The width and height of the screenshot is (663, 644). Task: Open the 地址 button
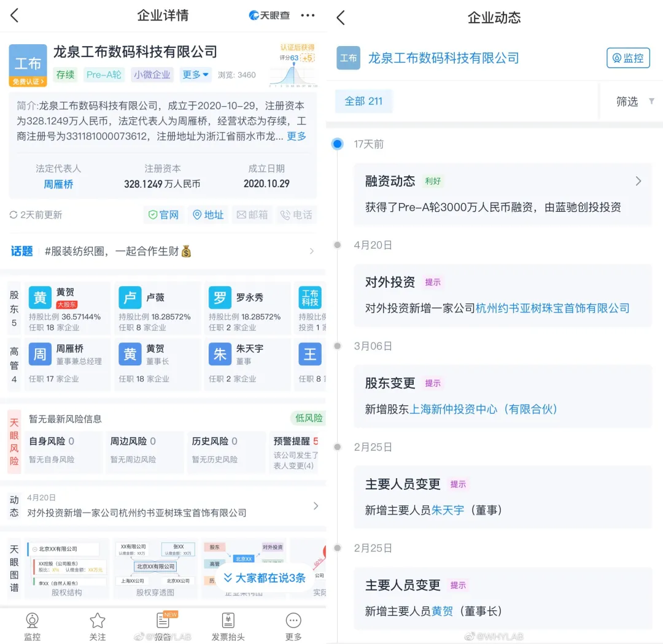pos(208,215)
